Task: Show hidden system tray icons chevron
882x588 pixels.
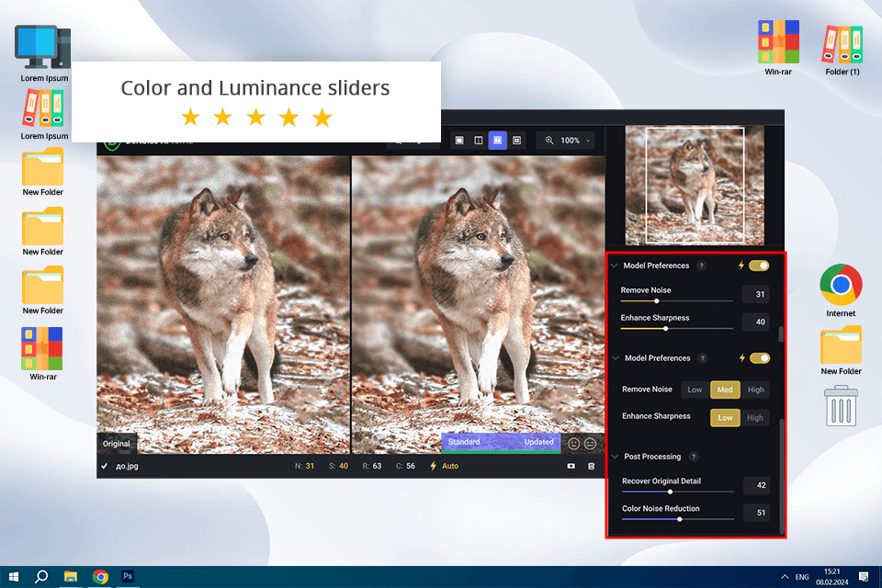Action: tap(785, 577)
